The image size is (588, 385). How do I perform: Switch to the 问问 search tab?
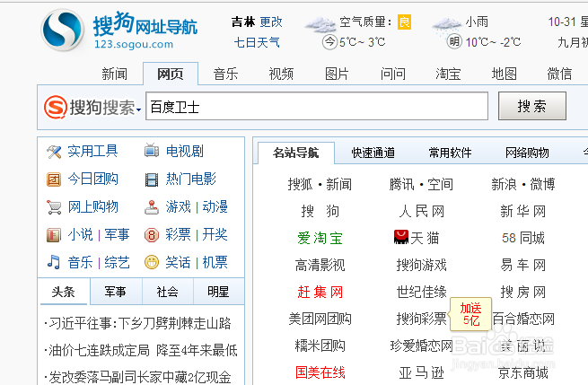tap(392, 74)
